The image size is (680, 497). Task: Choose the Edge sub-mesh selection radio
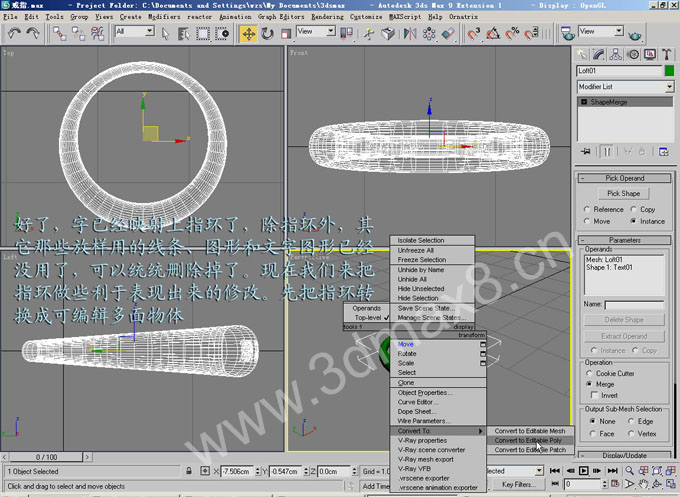point(633,421)
